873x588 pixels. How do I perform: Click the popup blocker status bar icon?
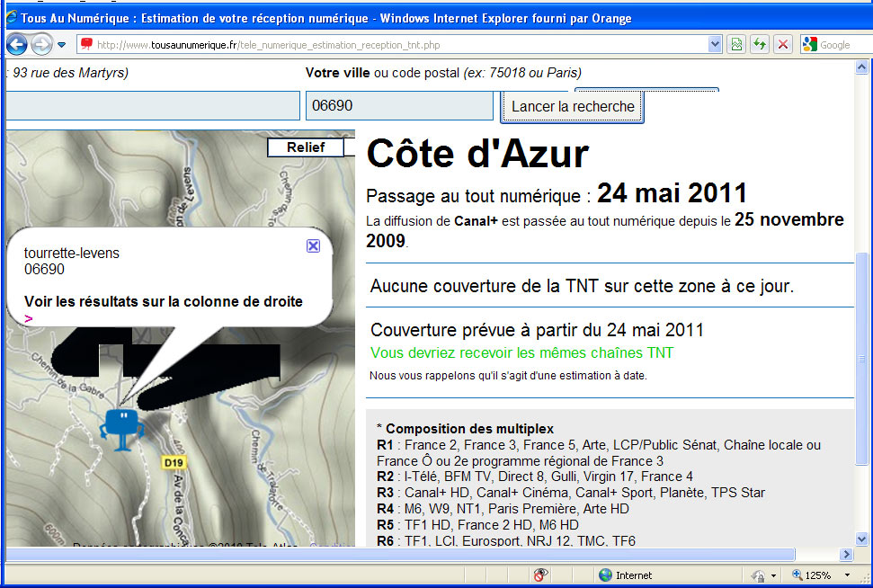[540, 575]
